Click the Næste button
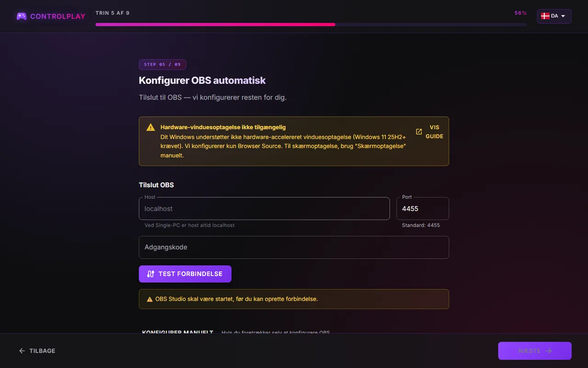 coord(535,351)
